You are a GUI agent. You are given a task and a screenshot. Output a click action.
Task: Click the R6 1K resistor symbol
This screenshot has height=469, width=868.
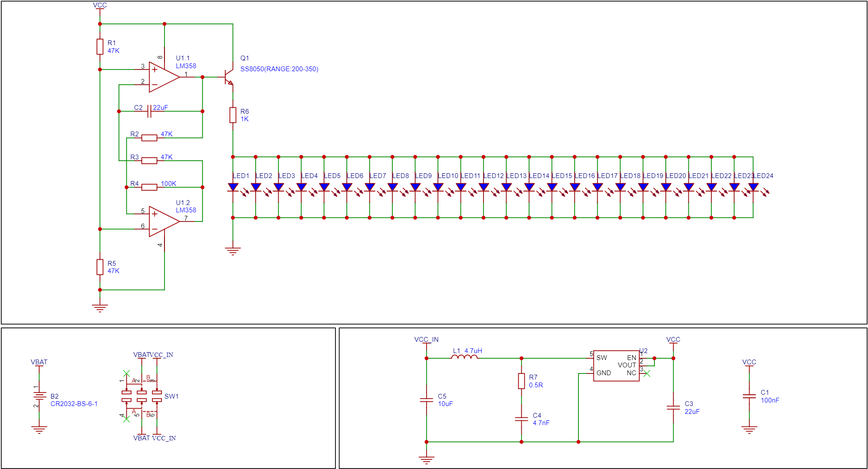[233, 115]
